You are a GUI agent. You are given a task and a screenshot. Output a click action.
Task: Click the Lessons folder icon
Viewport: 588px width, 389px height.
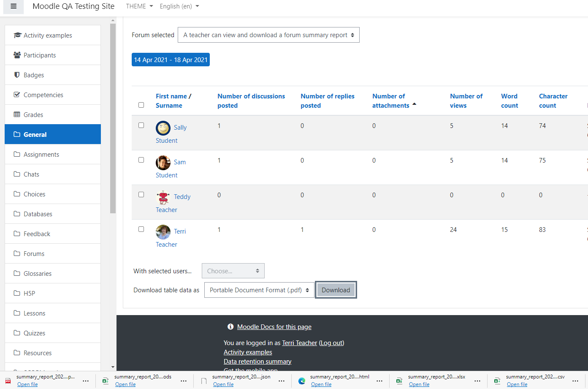click(x=17, y=313)
